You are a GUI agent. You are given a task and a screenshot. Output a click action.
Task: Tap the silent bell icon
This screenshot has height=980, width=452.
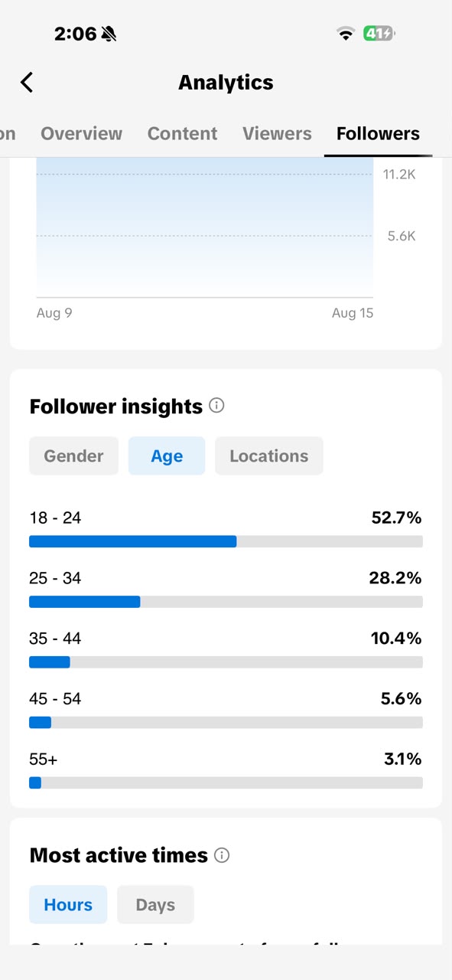109,34
